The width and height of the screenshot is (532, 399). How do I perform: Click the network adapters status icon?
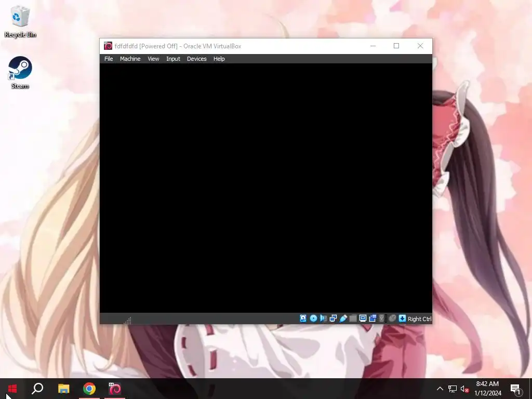point(333,318)
